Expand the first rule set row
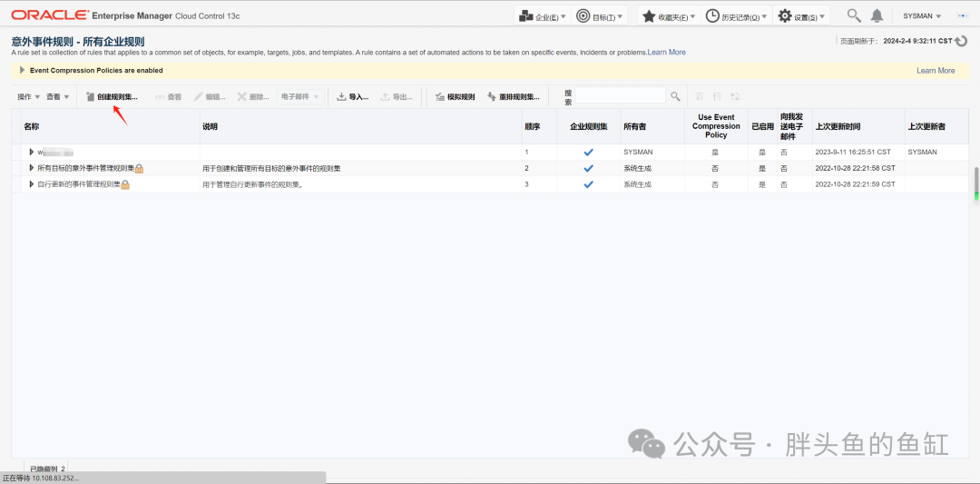980x484 pixels. [31, 152]
